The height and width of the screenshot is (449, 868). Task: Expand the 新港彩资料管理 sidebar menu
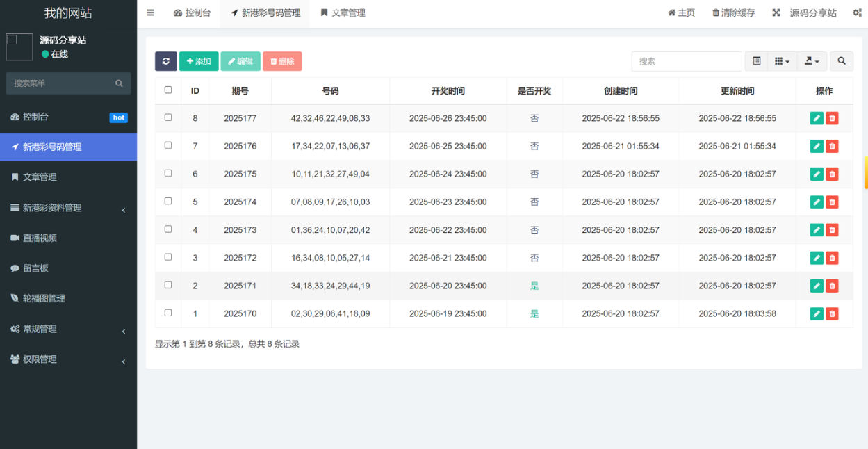pyautogui.click(x=68, y=208)
